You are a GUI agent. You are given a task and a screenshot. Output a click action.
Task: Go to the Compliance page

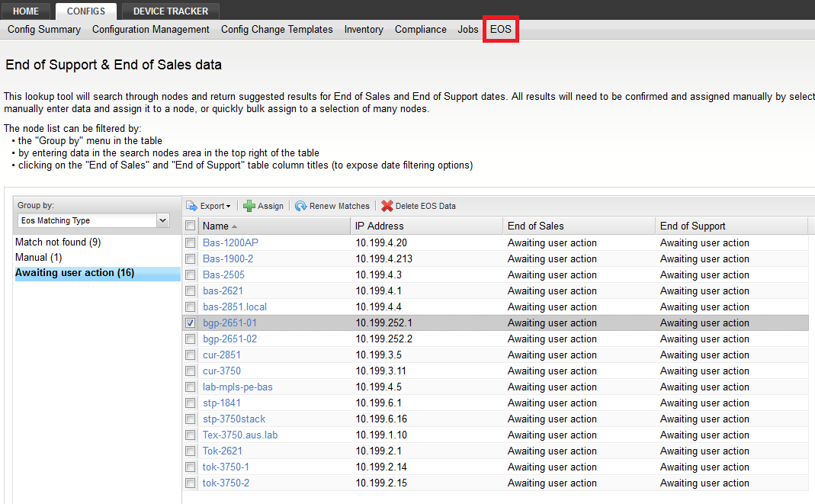[421, 30]
